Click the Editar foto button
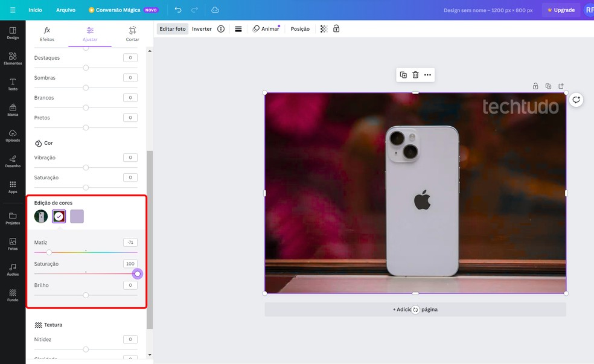 tap(173, 29)
